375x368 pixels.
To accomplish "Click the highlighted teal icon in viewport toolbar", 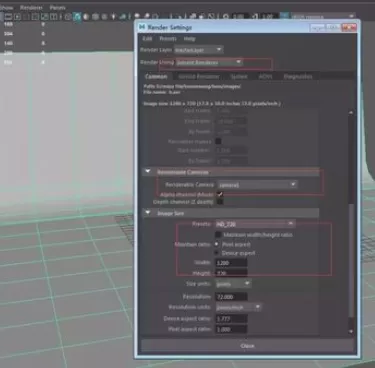I will (77, 17).
